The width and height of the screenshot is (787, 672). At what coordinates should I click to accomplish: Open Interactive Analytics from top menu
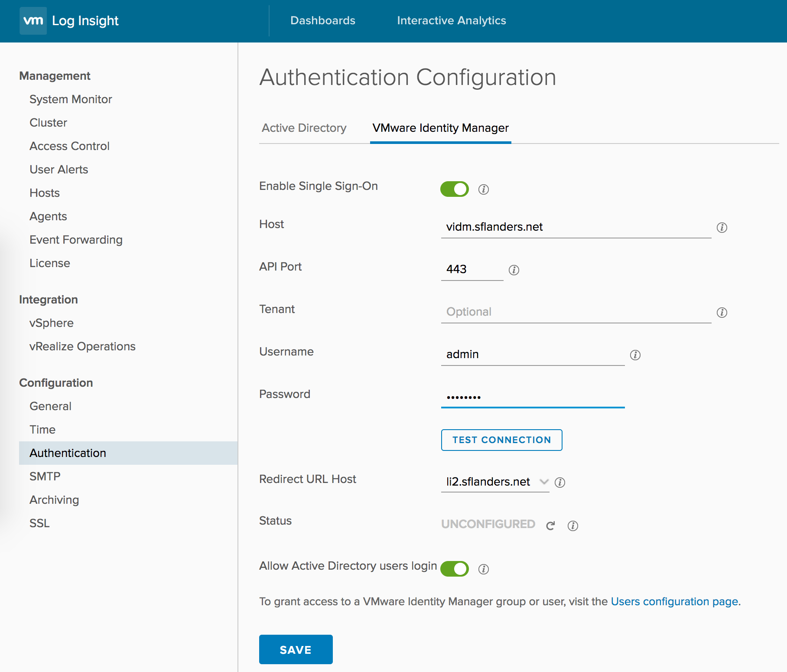(451, 20)
